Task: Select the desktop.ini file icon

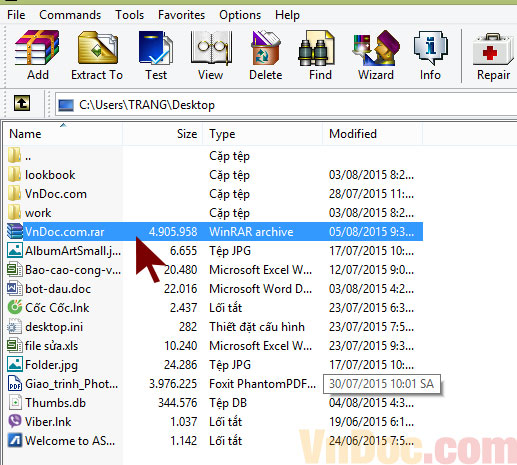Action: pyautogui.click(x=14, y=326)
